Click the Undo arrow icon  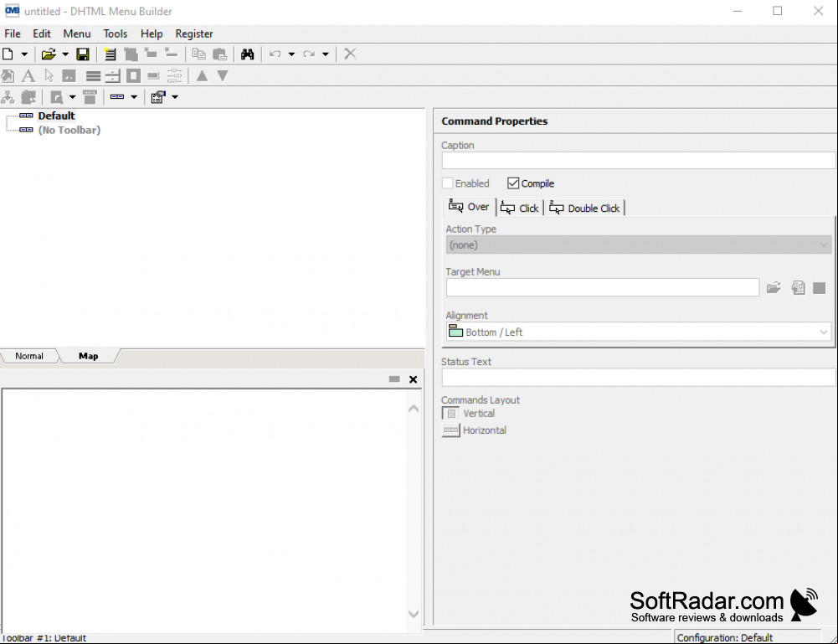[x=275, y=54]
